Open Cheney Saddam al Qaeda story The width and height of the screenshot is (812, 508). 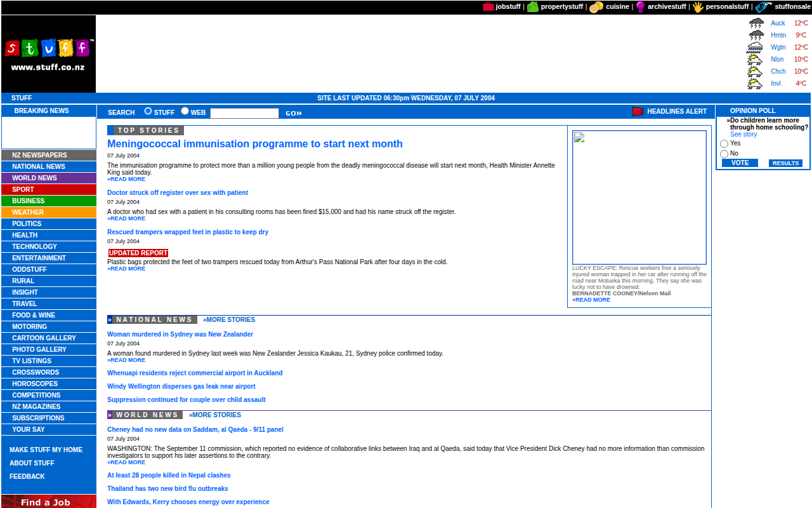point(195,430)
